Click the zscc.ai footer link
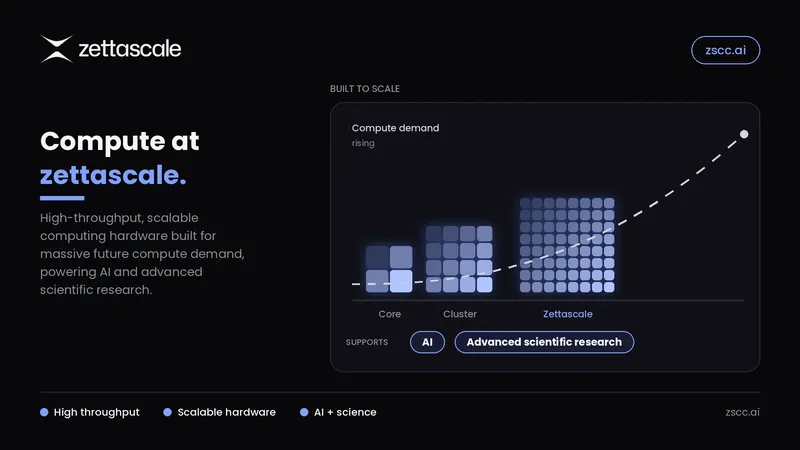The width and height of the screenshot is (800, 450). coord(742,412)
